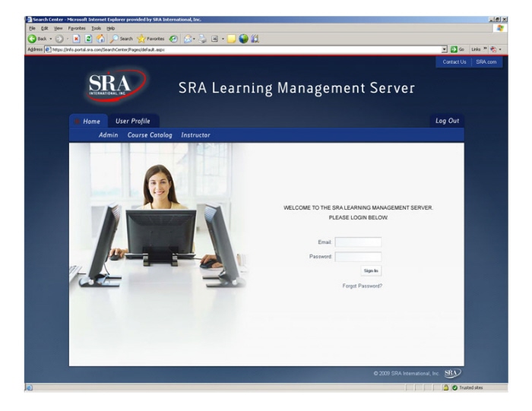Click the green Go button
The height and width of the screenshot is (411, 532).
coord(458,49)
